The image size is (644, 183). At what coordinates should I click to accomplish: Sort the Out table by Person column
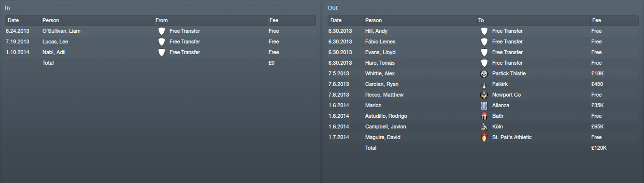pyautogui.click(x=420, y=20)
